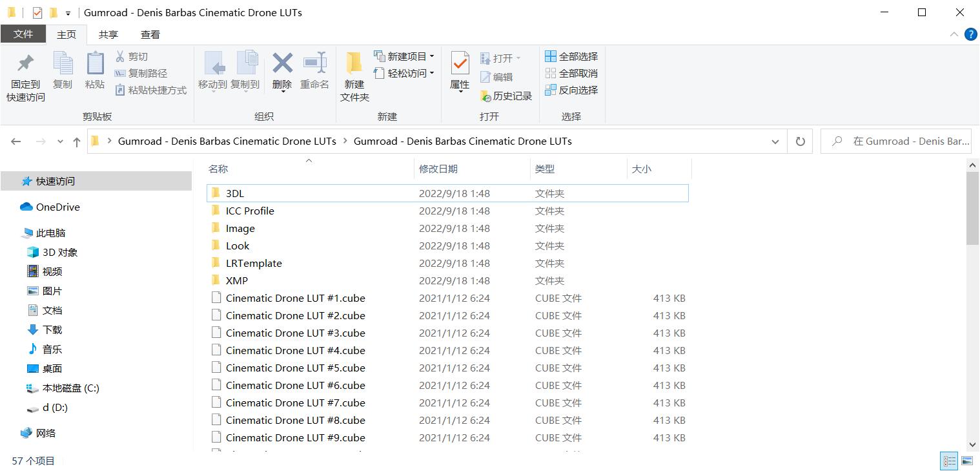Click the 重命名 icon
This screenshot has width=980, height=471.
click(x=314, y=63)
